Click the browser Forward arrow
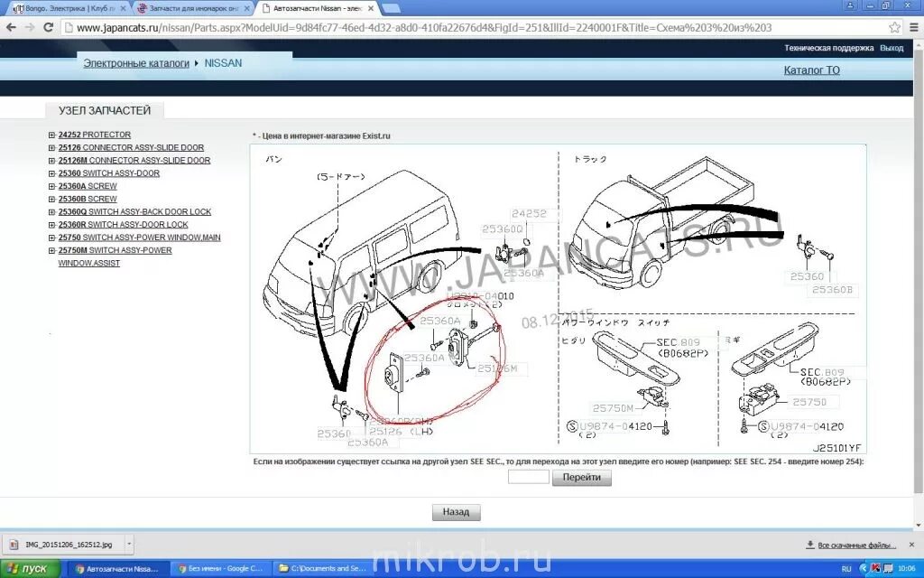Screen dimensions: 924x578 pos(29,27)
